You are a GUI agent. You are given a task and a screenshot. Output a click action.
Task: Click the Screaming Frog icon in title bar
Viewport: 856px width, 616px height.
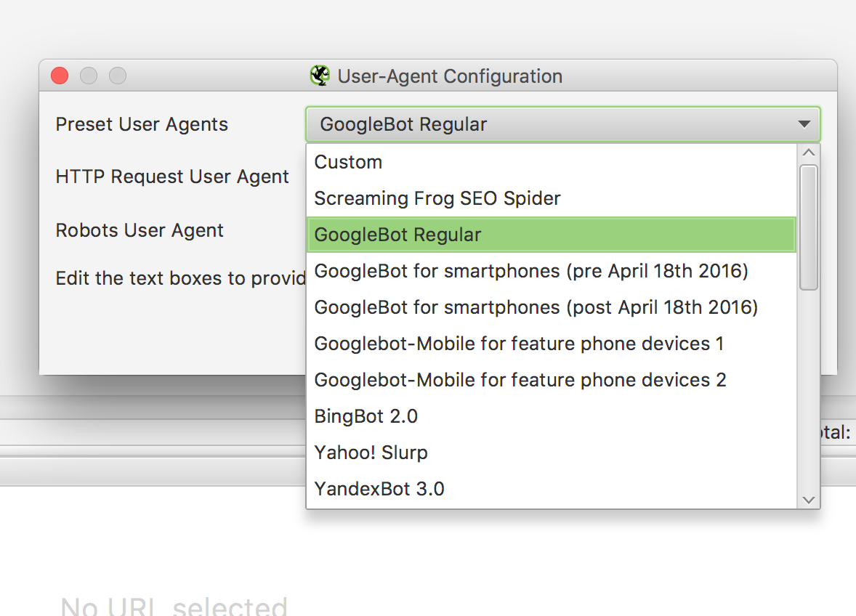(320, 76)
